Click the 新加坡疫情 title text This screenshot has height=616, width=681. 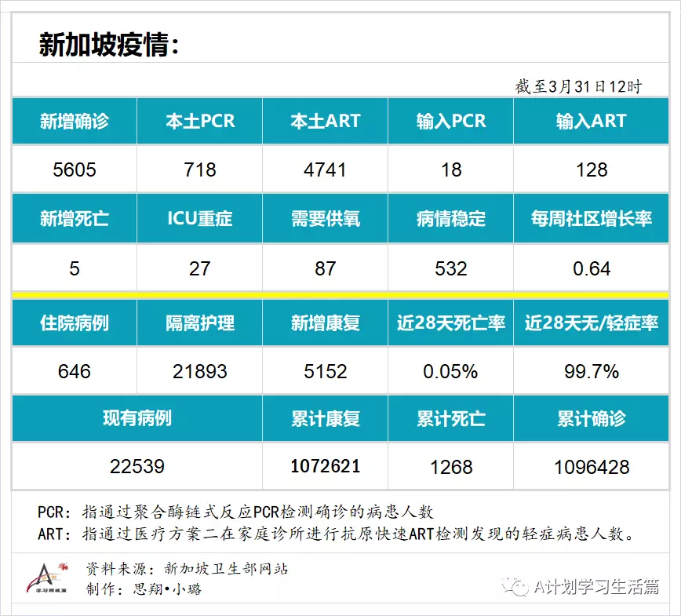pos(107,46)
